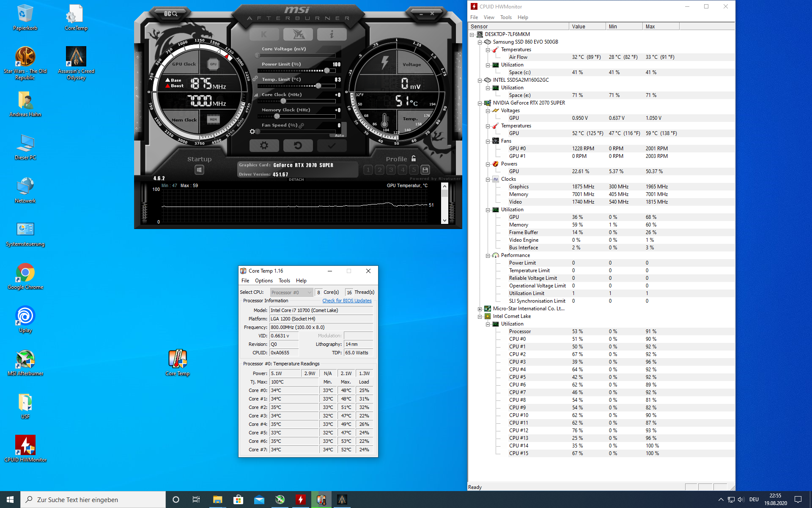Click the Check for BIOS Updates link
812x508 pixels.
point(347,301)
